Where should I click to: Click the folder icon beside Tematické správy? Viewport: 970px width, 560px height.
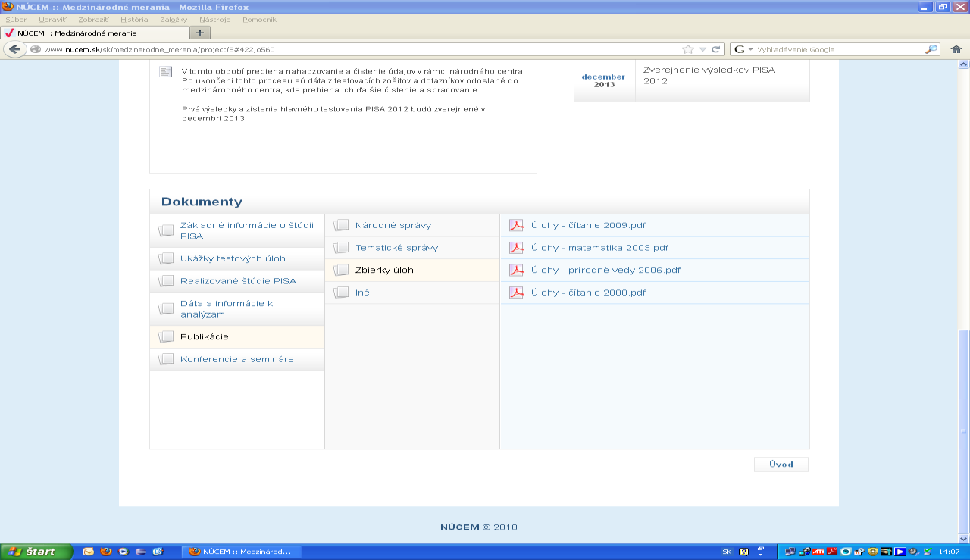tap(341, 248)
